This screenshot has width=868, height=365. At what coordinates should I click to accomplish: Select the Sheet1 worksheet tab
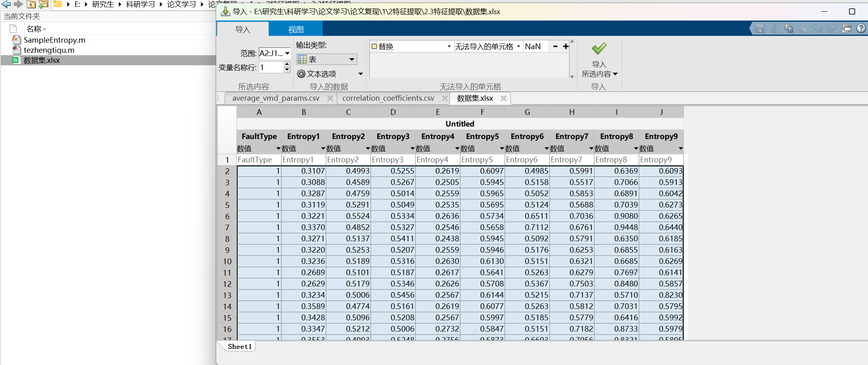pyautogui.click(x=240, y=346)
